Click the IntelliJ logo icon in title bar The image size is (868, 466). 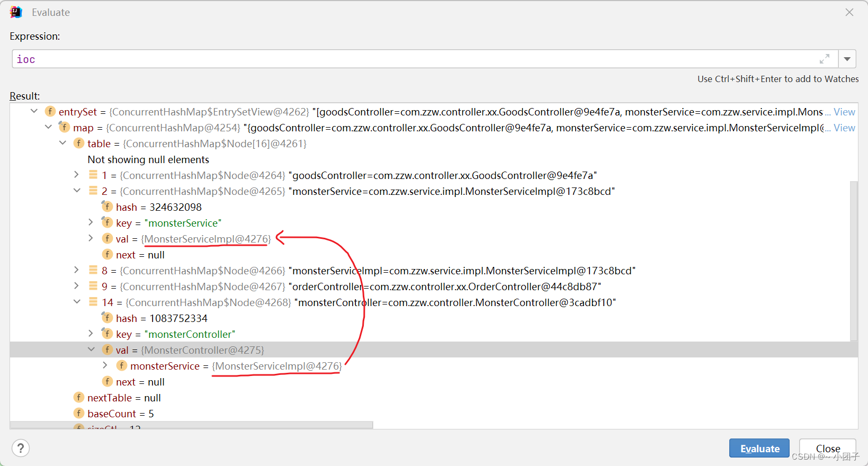(x=16, y=12)
